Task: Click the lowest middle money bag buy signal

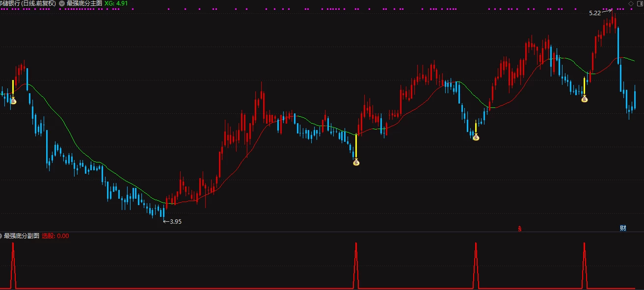Action: [356, 161]
